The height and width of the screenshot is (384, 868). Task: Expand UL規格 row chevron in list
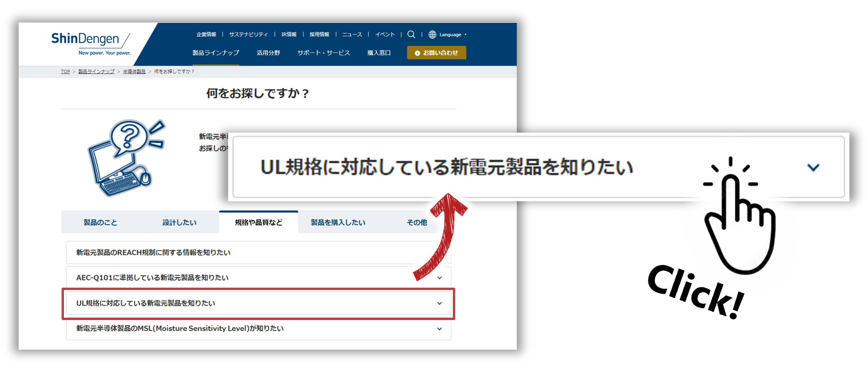439,303
